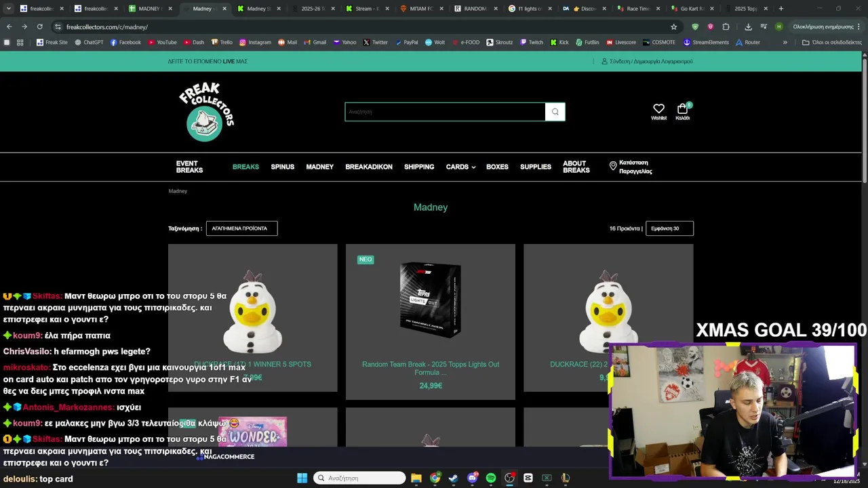Open the Twitch bookmark

(x=531, y=42)
